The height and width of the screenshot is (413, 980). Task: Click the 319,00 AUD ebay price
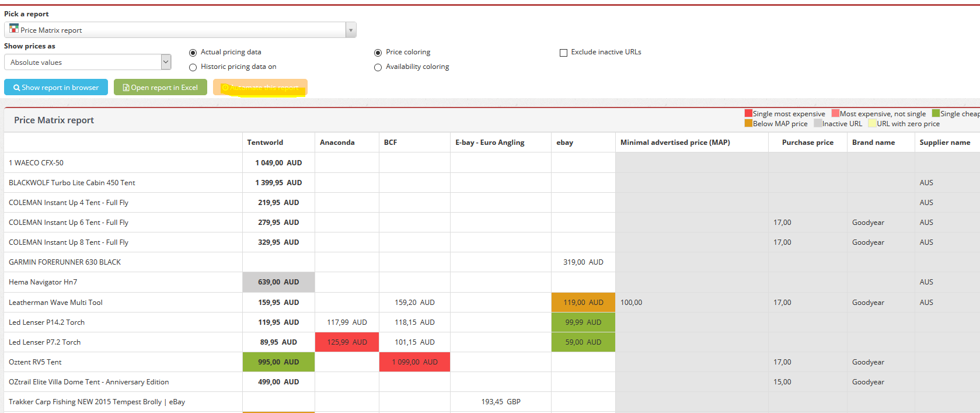pos(583,262)
